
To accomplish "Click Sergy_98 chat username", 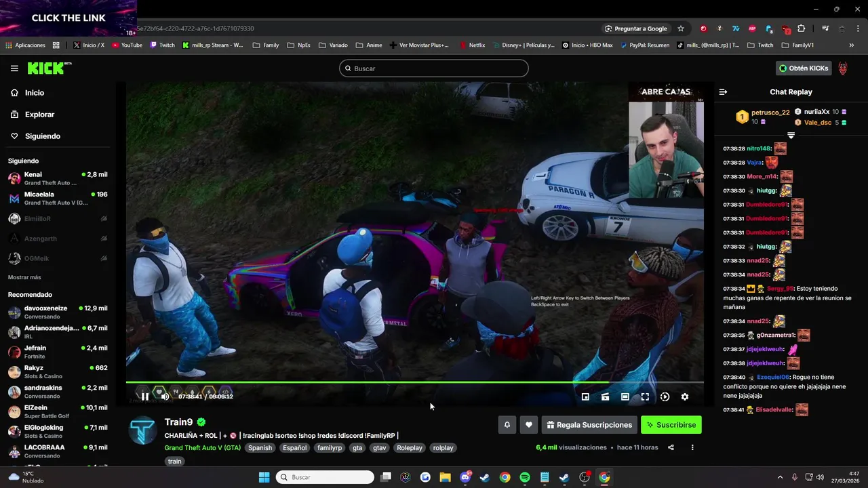I will point(781,289).
